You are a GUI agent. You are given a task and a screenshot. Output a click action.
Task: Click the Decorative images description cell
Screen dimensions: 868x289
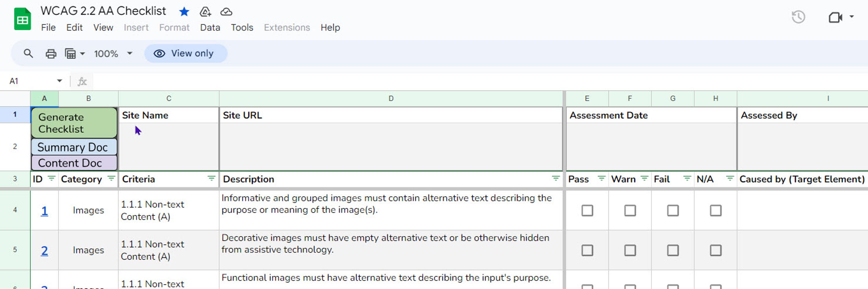(x=391, y=250)
